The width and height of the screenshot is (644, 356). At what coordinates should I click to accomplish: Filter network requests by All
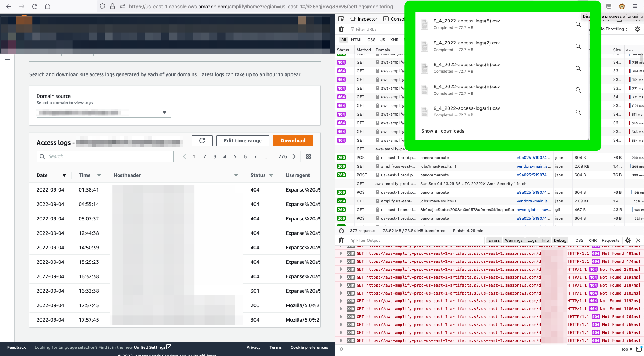click(344, 40)
